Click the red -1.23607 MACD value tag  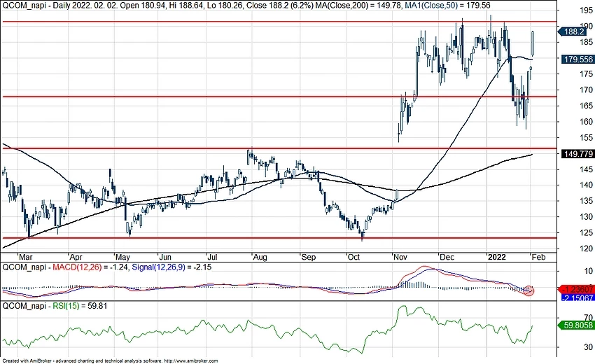(577, 289)
